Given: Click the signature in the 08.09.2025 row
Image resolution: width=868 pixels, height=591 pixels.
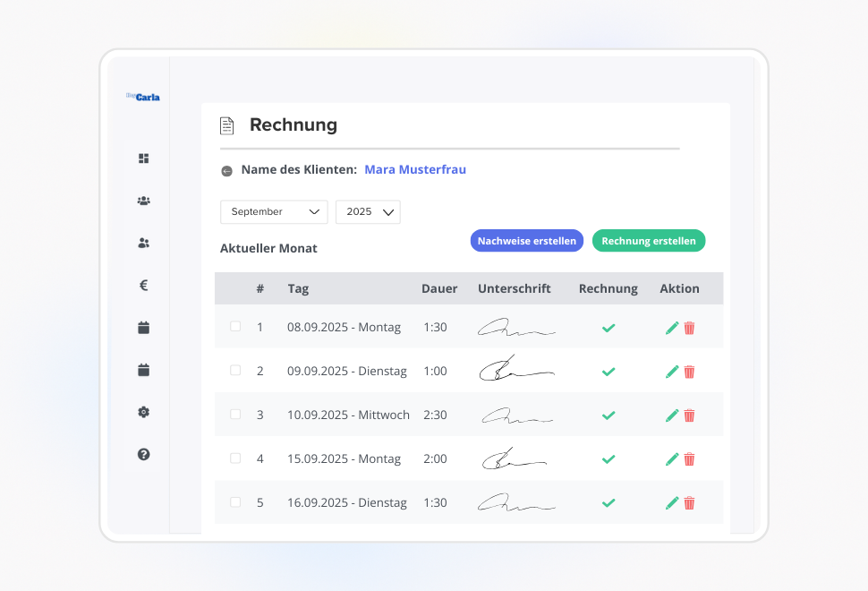Looking at the screenshot, I should click(x=516, y=328).
